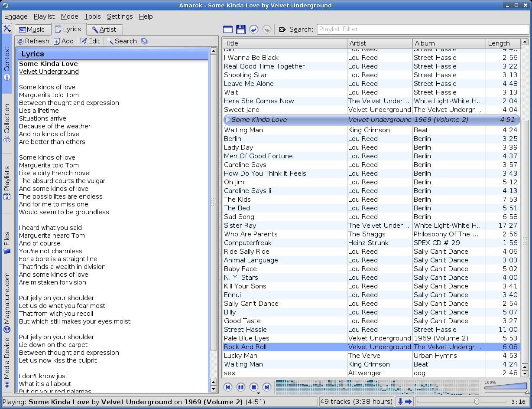This screenshot has width=532, height=409.
Task: Open the Collection sidebar tab
Action: tap(7, 123)
